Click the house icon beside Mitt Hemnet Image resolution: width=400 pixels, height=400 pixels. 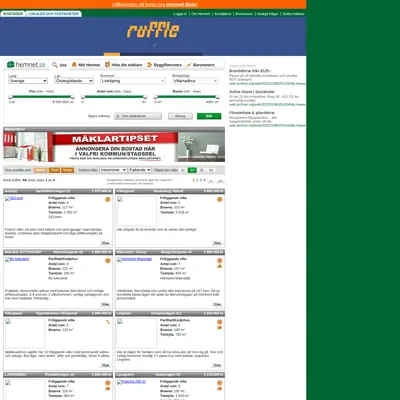tap(74, 65)
